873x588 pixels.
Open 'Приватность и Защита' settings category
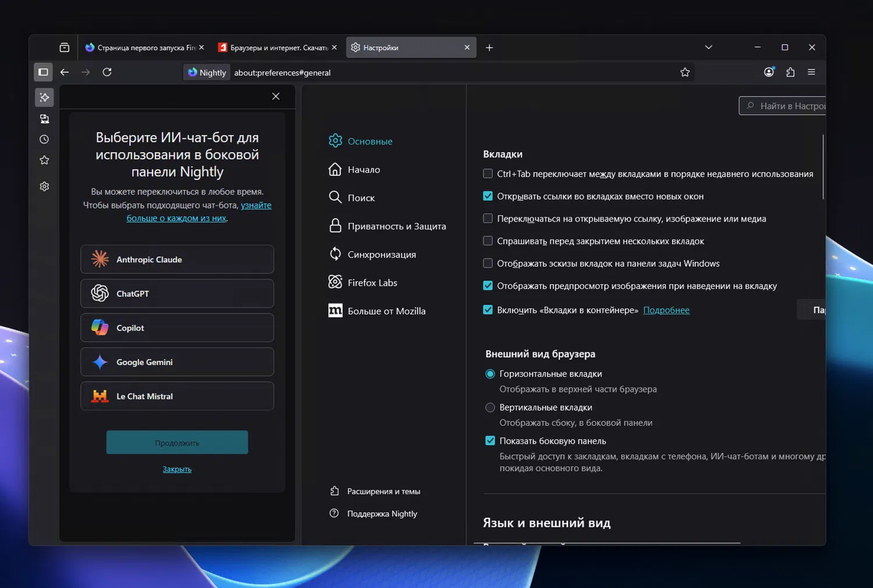click(388, 226)
